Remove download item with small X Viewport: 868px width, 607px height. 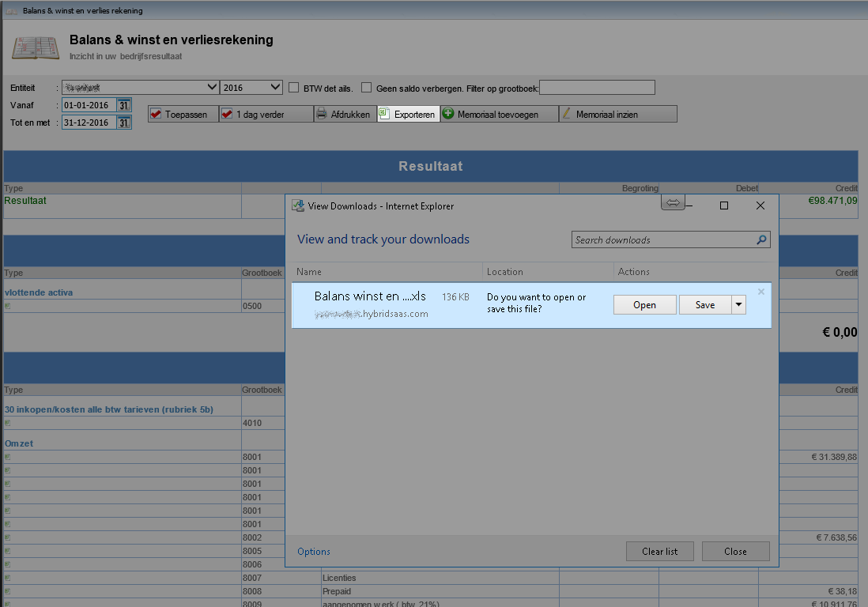click(x=761, y=292)
